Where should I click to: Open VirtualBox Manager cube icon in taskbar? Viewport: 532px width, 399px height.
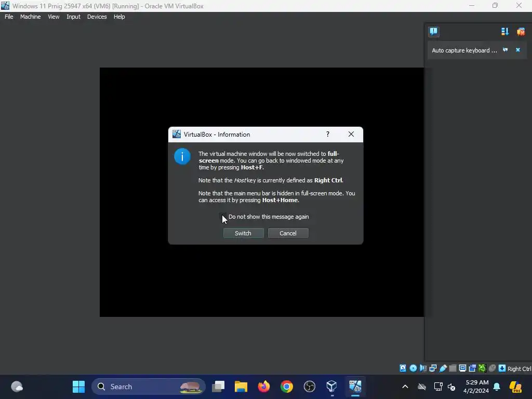332,387
